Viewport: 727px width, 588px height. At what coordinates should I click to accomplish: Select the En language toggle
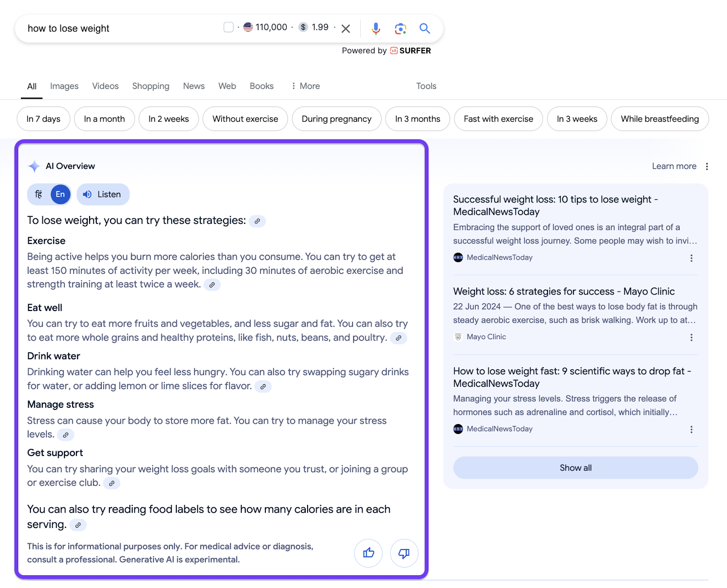pos(60,194)
